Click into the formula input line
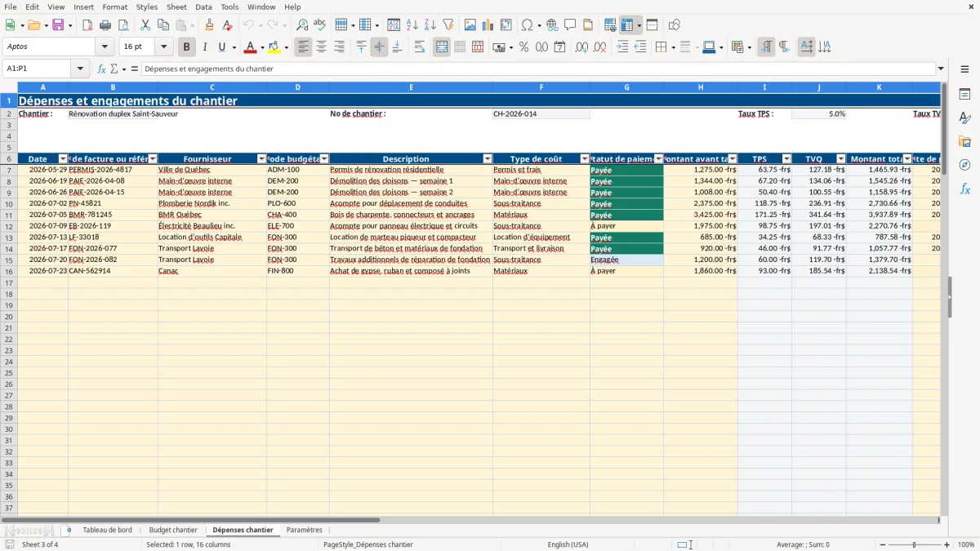 click(538, 69)
